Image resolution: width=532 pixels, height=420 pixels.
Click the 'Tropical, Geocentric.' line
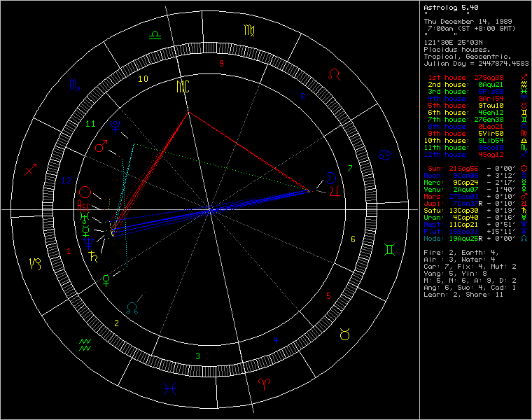click(x=467, y=56)
